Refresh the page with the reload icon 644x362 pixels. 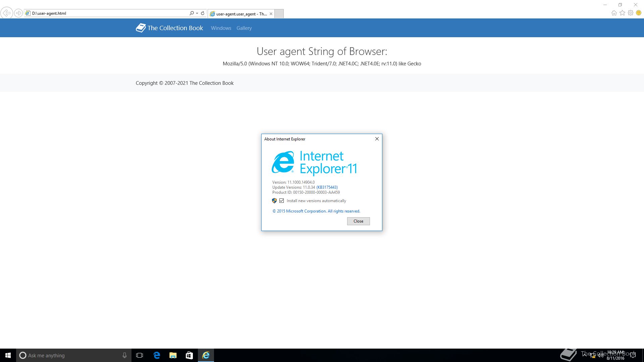coord(203,13)
